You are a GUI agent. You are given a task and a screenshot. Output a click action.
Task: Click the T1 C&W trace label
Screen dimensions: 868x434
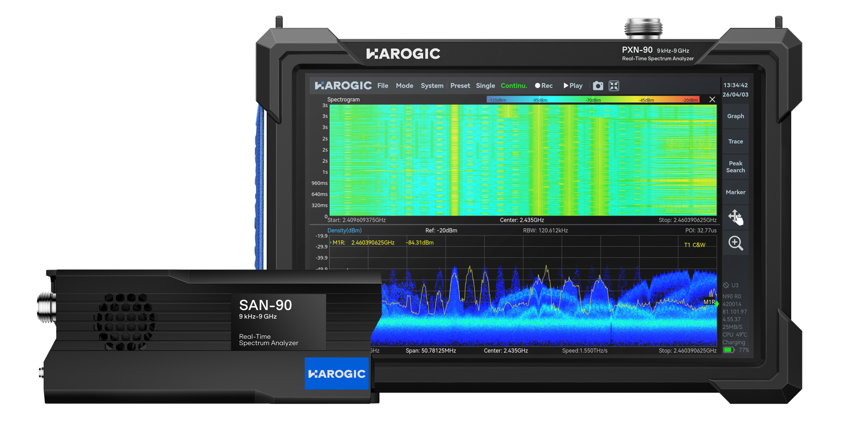[x=694, y=244]
